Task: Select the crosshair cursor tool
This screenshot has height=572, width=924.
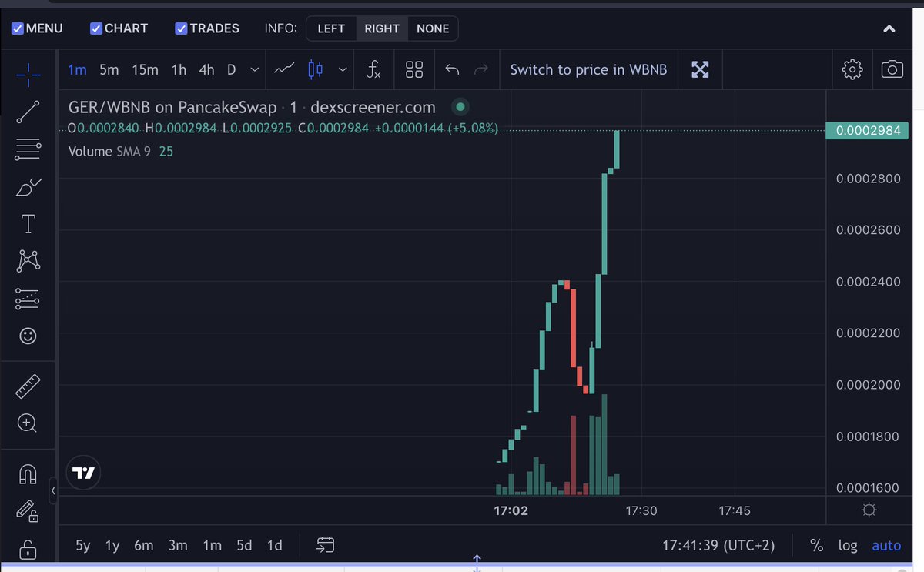Action: 28,74
